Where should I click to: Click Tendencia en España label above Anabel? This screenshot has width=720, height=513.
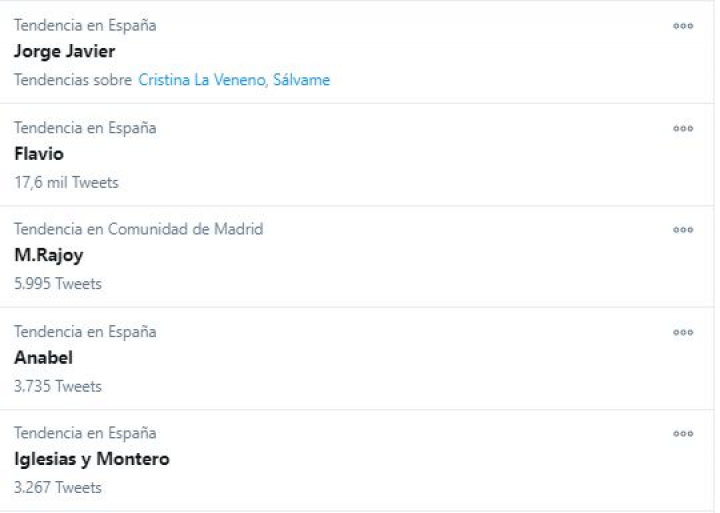(x=85, y=332)
